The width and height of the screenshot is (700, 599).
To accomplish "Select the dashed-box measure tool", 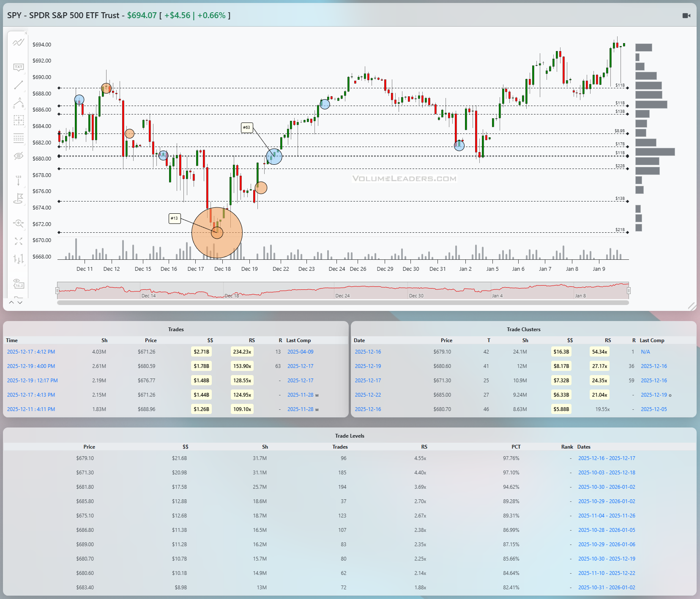I will pos(18,120).
